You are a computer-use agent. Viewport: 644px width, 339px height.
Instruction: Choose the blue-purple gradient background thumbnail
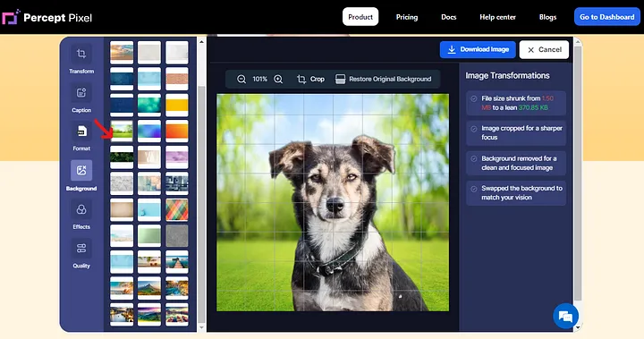tap(149, 131)
